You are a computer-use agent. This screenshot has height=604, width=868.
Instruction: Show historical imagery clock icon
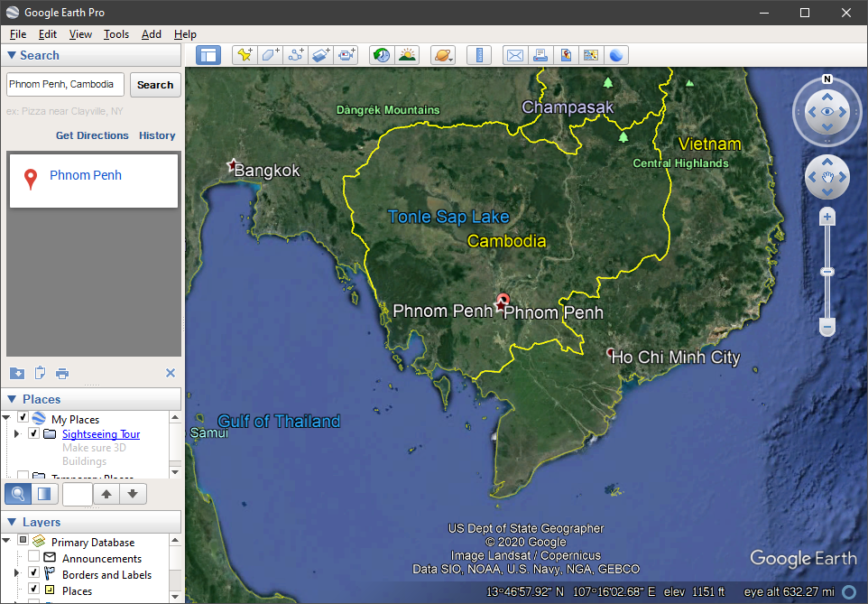pyautogui.click(x=382, y=55)
